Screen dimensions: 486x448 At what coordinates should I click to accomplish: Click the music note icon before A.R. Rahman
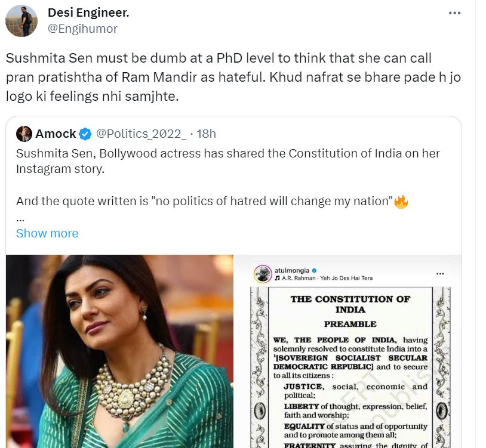coord(277,279)
